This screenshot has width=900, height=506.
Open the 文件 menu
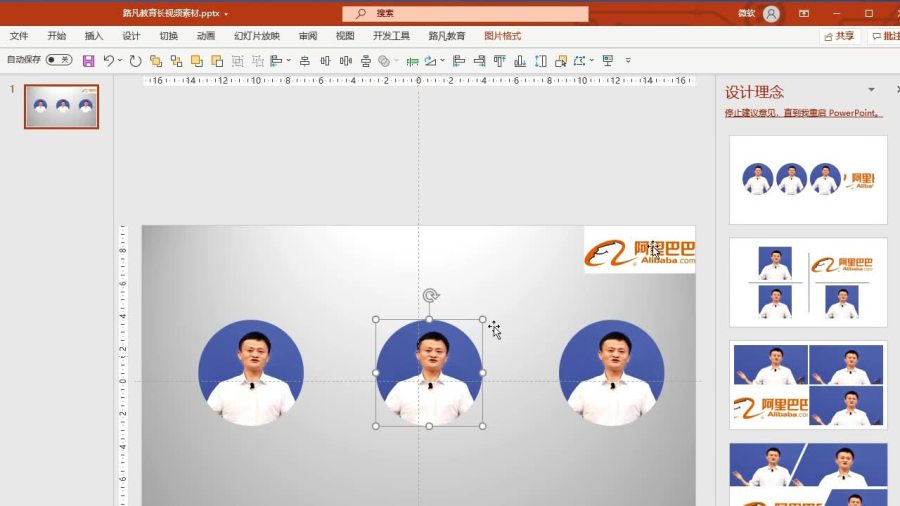[18, 36]
